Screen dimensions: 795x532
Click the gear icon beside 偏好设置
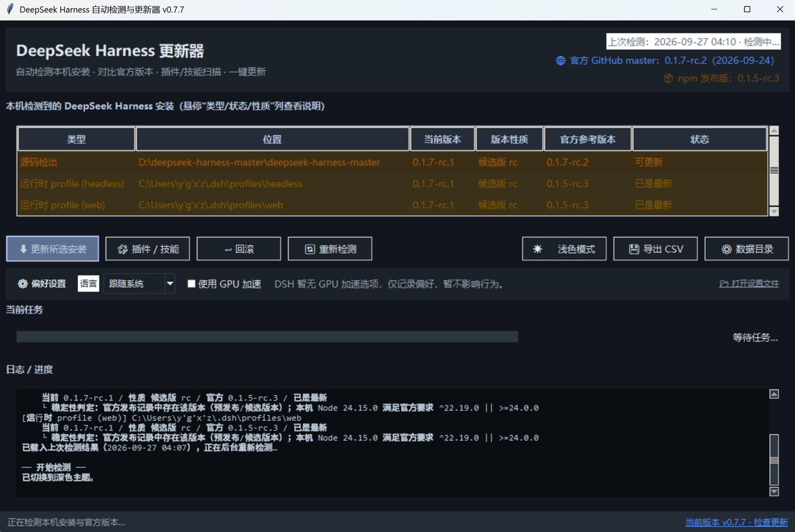23,284
